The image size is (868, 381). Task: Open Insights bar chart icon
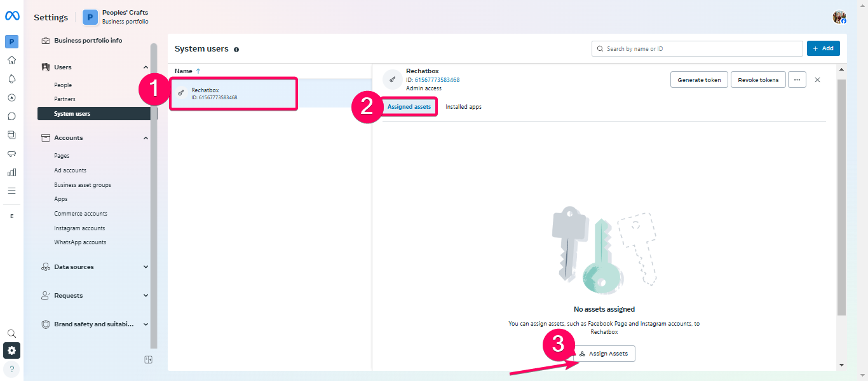tap(11, 172)
